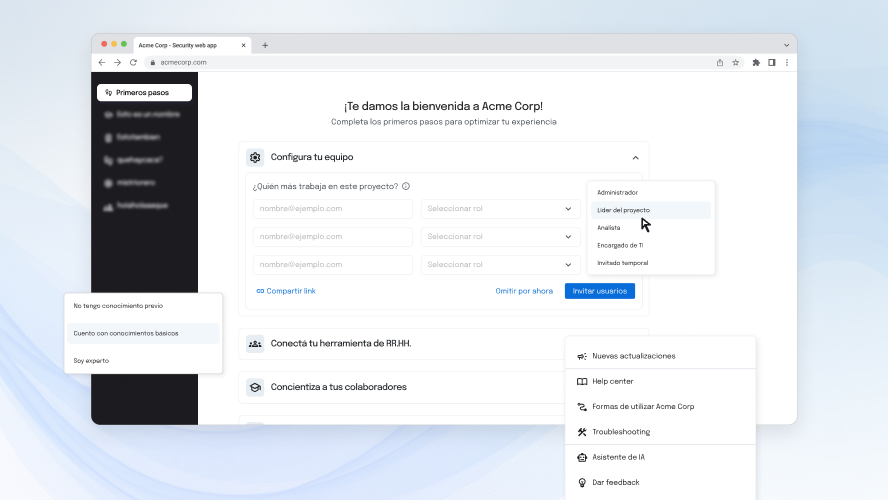Choose Líder del proyecto role
This screenshot has width=888, height=500.
click(651, 210)
